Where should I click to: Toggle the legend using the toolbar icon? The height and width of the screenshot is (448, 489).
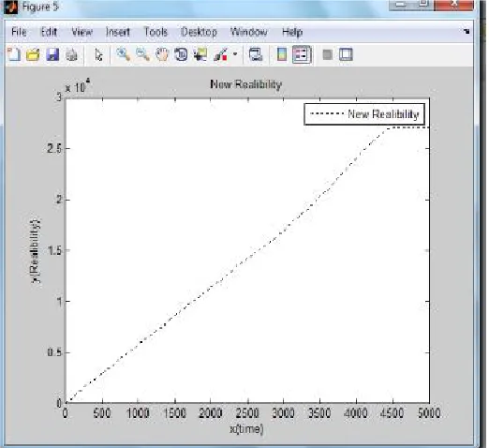302,55
